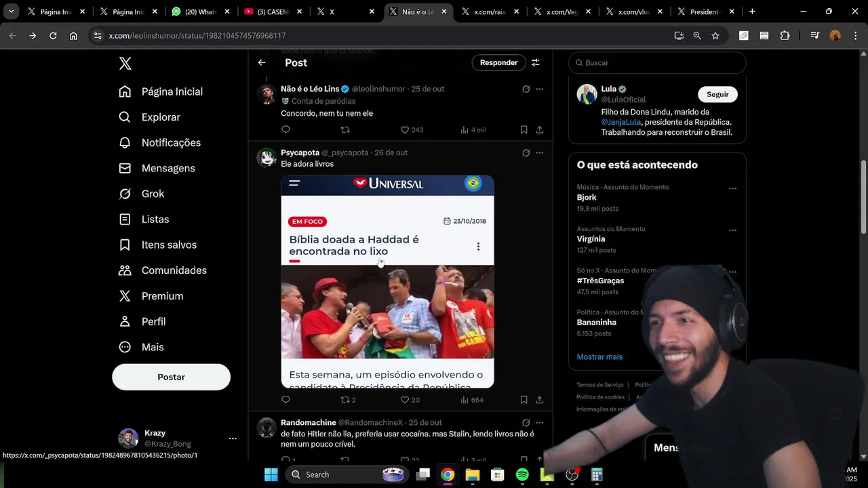This screenshot has width=868, height=488.
Task: Bookmark the Psycapota post
Action: [x=524, y=400]
